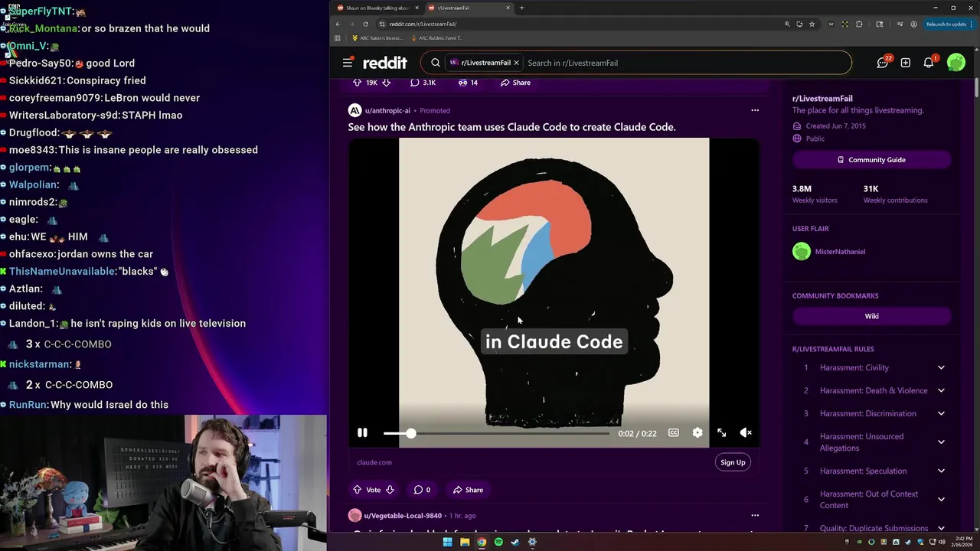Enter video fullscreen mode

721,433
